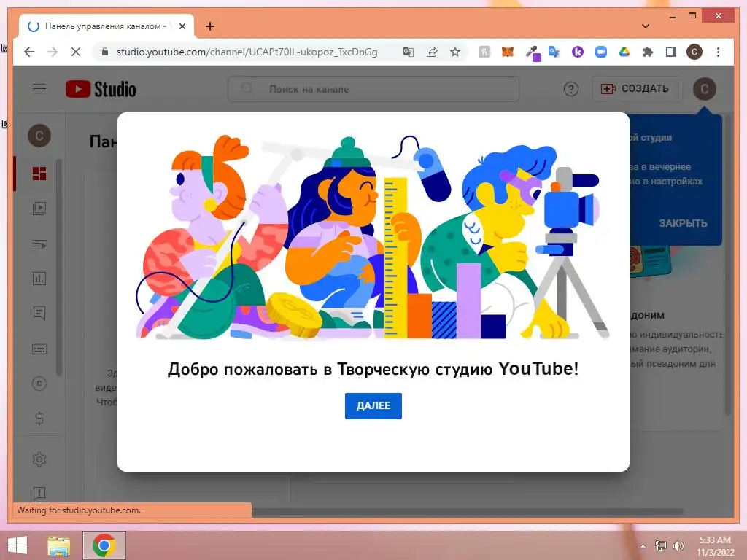The height and width of the screenshot is (560, 747).
Task: Open the help question mark icon
Action: pyautogui.click(x=570, y=89)
